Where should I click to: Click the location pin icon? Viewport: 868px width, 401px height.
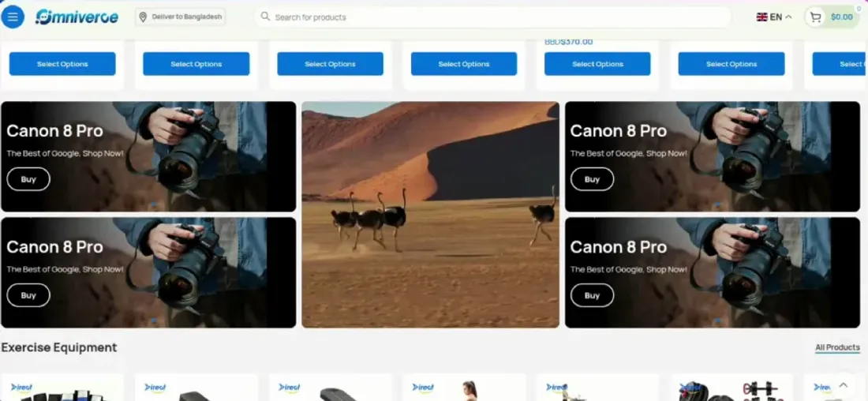143,17
